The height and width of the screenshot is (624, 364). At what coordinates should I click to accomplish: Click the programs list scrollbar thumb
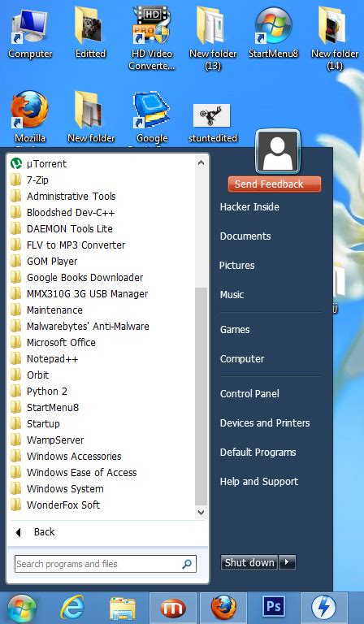coord(201,396)
